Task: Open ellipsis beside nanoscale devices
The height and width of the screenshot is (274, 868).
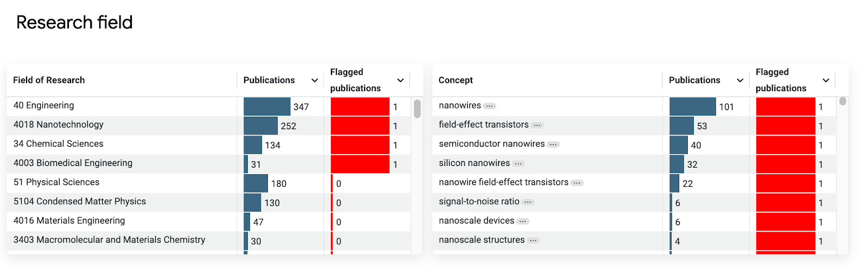Action: click(x=522, y=221)
